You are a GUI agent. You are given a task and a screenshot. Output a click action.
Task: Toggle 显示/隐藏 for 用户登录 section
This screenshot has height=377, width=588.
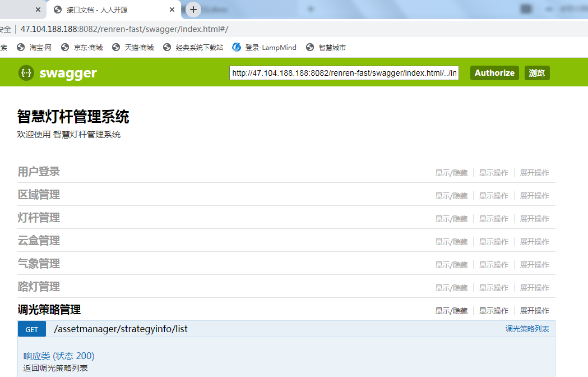pos(451,173)
